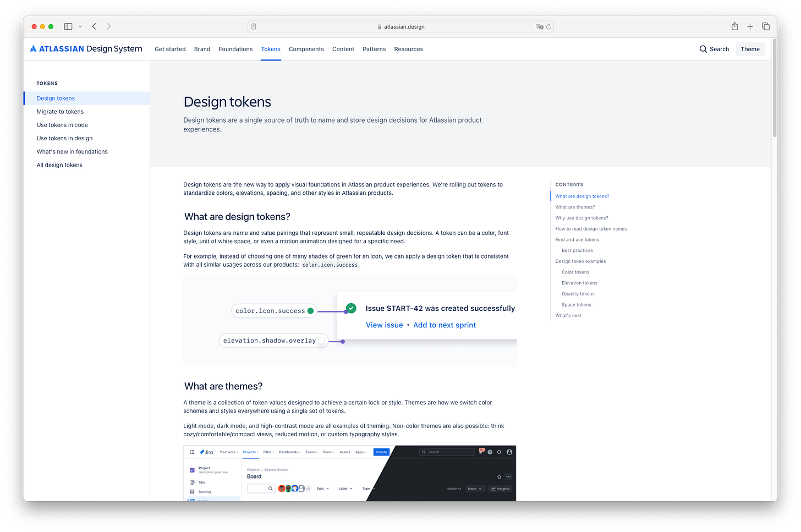Jump to What's next in contents
The image size is (801, 532).
coord(568,316)
